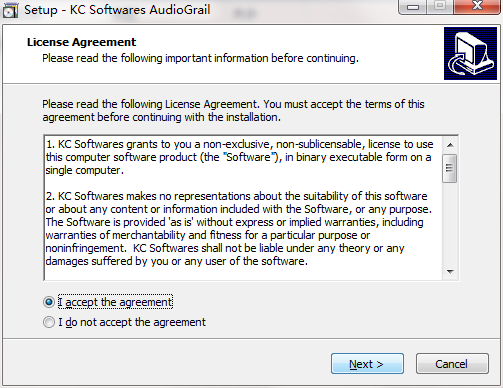Click the license scrollbar up arrow
This screenshot has width=503, height=388.
click(450, 145)
